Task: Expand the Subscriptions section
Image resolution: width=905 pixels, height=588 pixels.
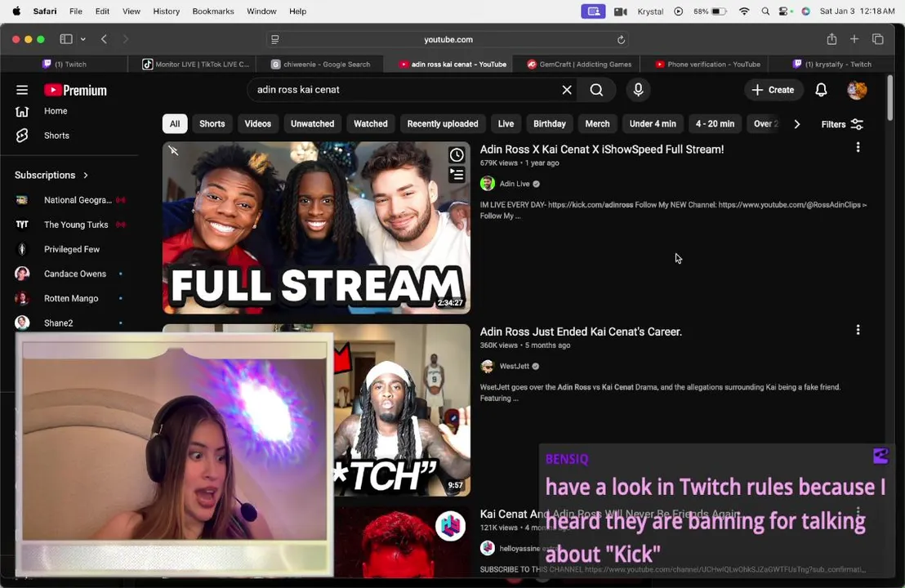Action: (52, 175)
